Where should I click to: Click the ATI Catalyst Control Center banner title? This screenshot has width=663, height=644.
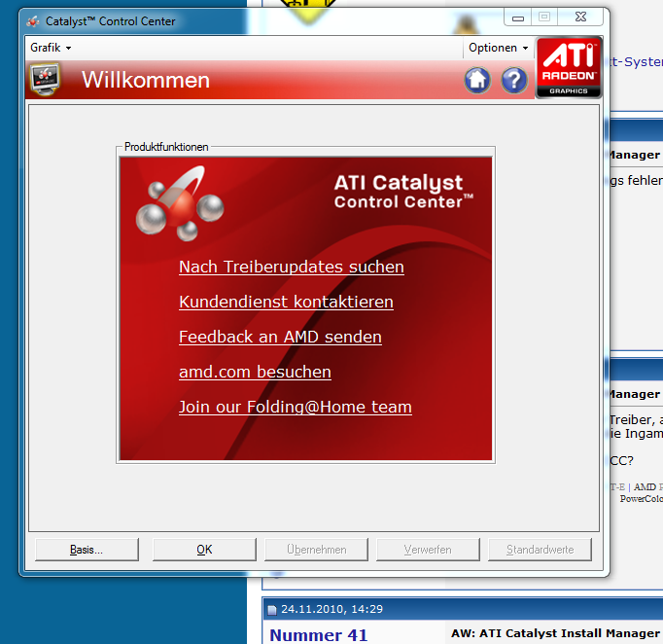(x=403, y=192)
